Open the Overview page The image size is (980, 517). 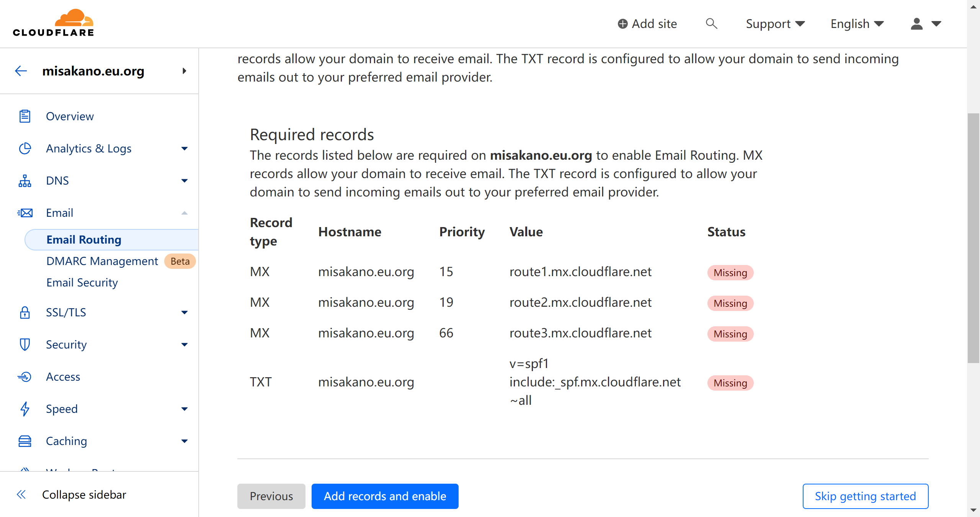pos(70,116)
